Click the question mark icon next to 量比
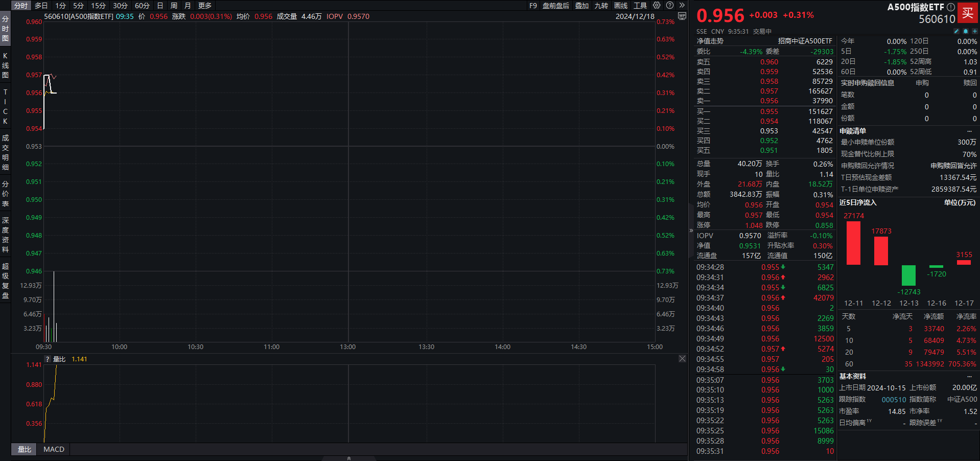The width and height of the screenshot is (980, 461). click(x=48, y=359)
